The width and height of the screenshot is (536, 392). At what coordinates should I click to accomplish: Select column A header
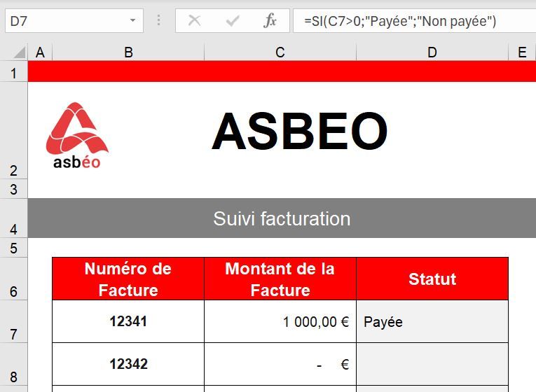40,52
